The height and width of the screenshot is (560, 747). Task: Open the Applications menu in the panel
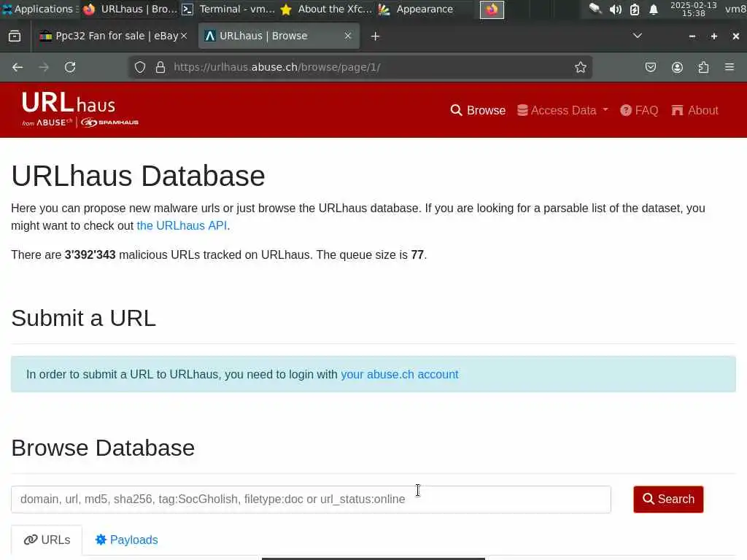39,9
